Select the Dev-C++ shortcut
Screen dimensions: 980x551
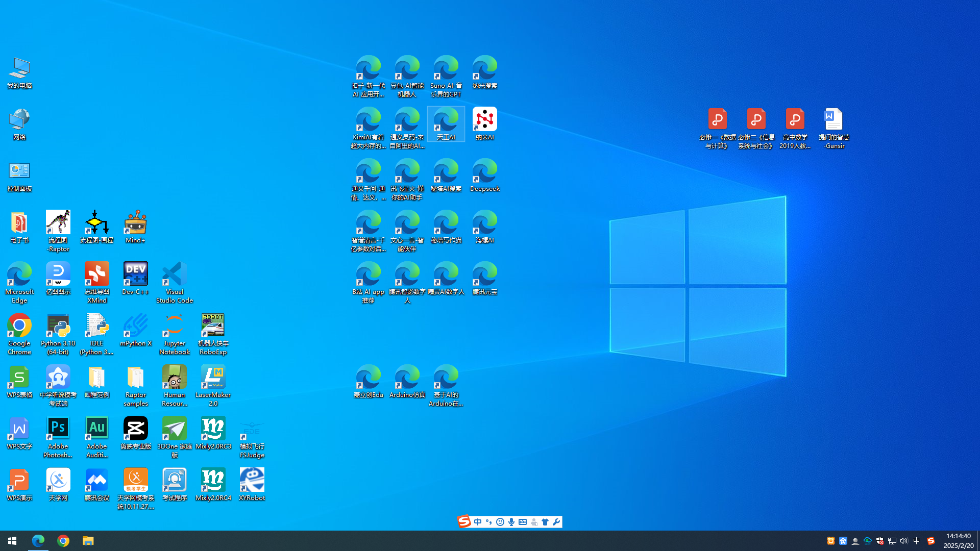[x=135, y=280]
